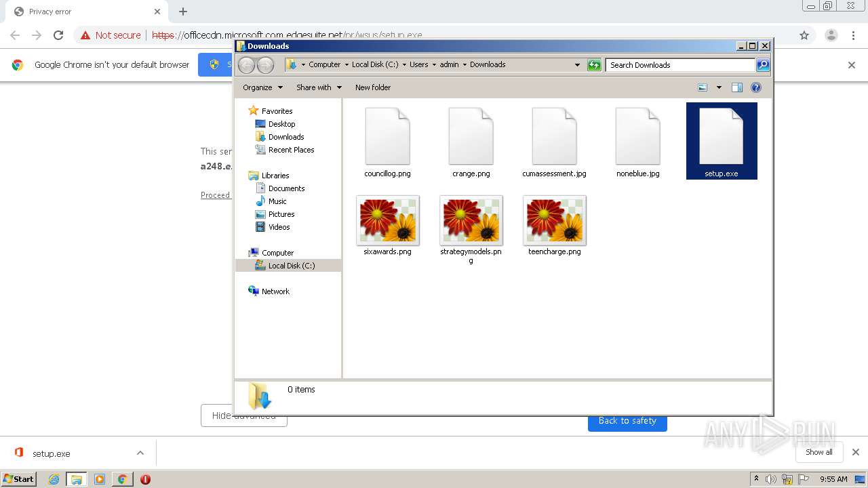Switch to Chrome from the taskbar
Image resolution: width=868 pixels, height=488 pixels.
coord(122,479)
